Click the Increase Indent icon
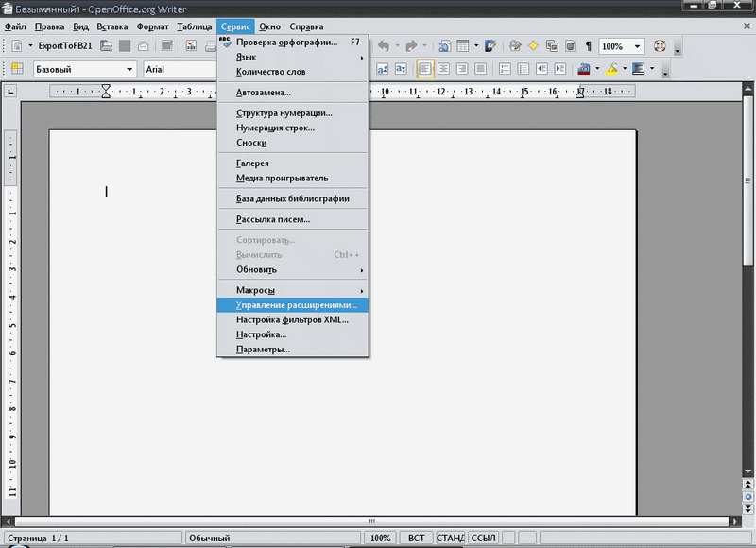 point(559,69)
